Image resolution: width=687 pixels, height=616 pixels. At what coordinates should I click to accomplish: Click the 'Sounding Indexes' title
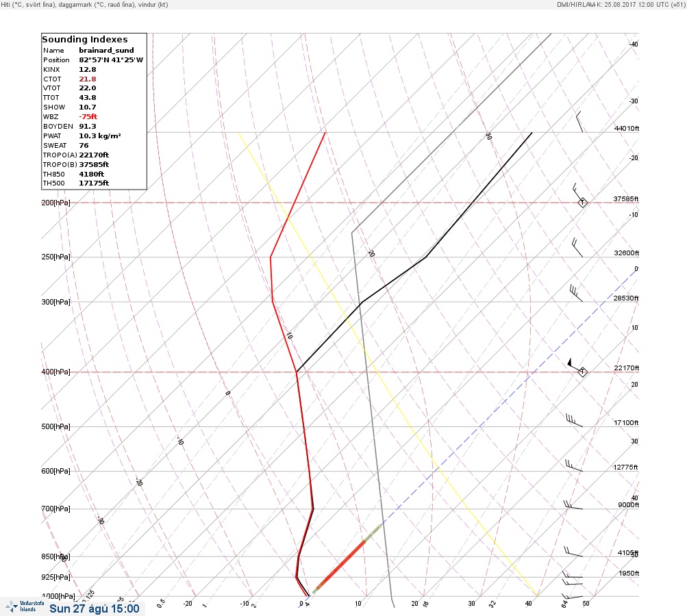[84, 40]
